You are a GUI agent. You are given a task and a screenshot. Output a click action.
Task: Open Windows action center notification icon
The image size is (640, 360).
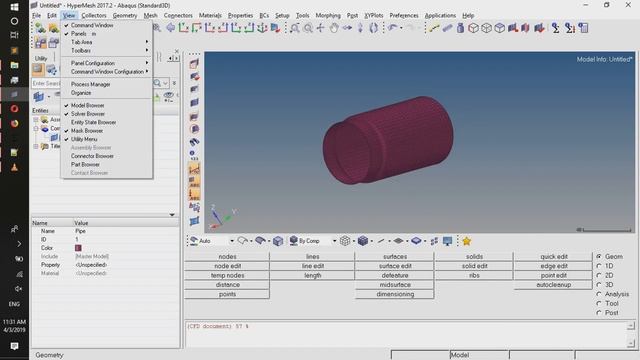point(14,346)
